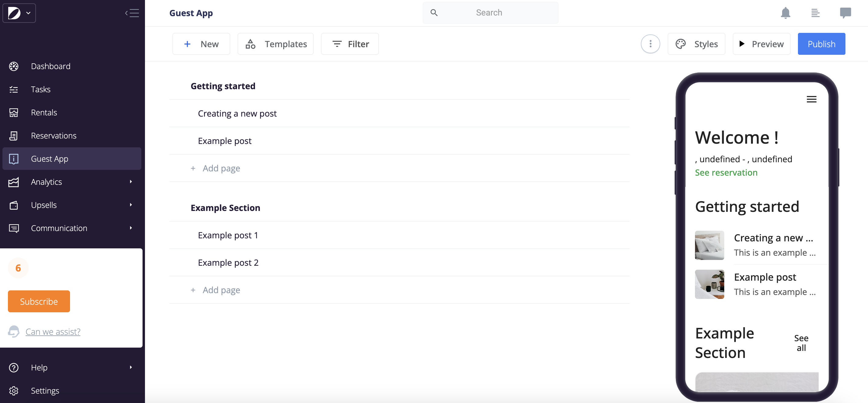The image size is (868, 403).
Task: Click the Settings gear icon
Action: click(x=13, y=391)
